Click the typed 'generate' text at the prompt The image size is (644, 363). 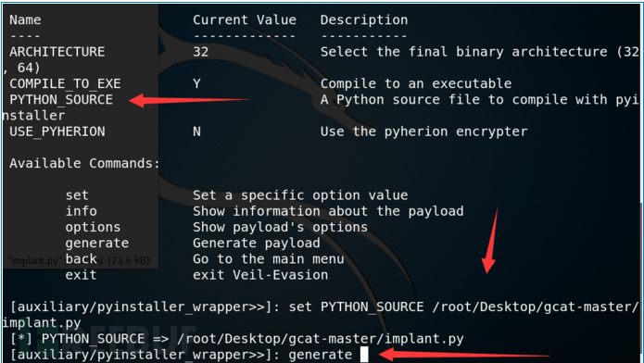click(x=321, y=356)
